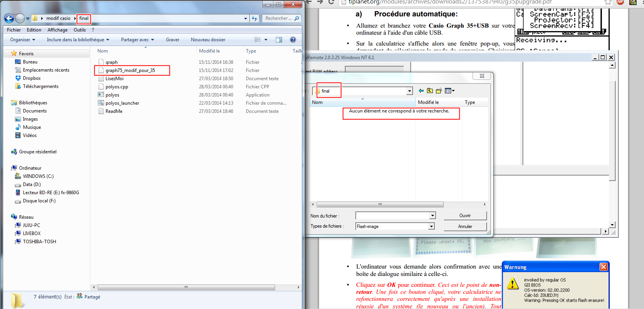Click the Ouvrir button in Open dialog
This screenshot has height=309, width=644.
pyautogui.click(x=465, y=216)
